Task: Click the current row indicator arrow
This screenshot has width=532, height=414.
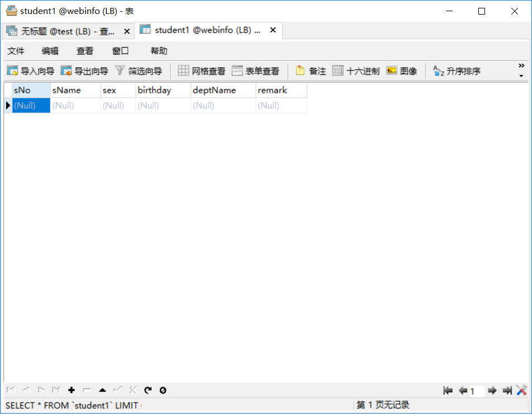Action: click(8, 105)
